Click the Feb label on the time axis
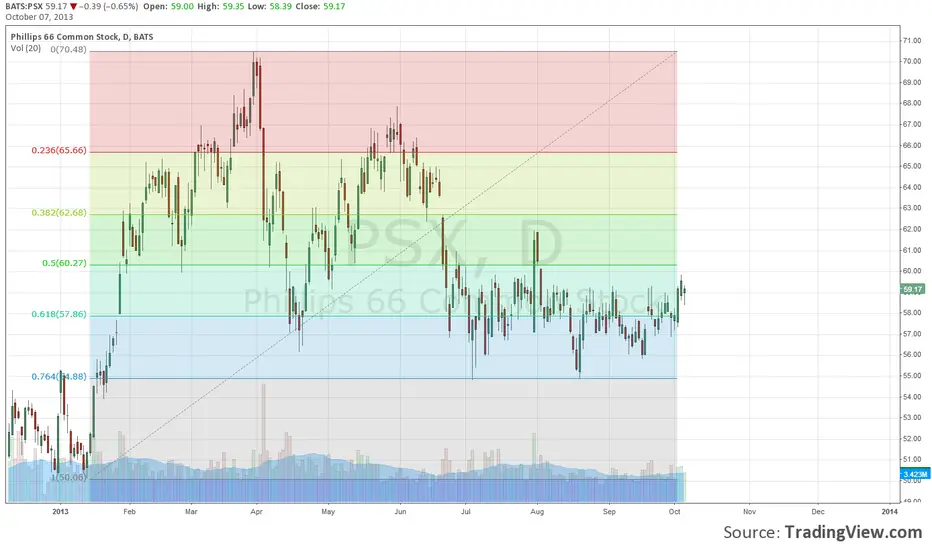 click(130, 511)
